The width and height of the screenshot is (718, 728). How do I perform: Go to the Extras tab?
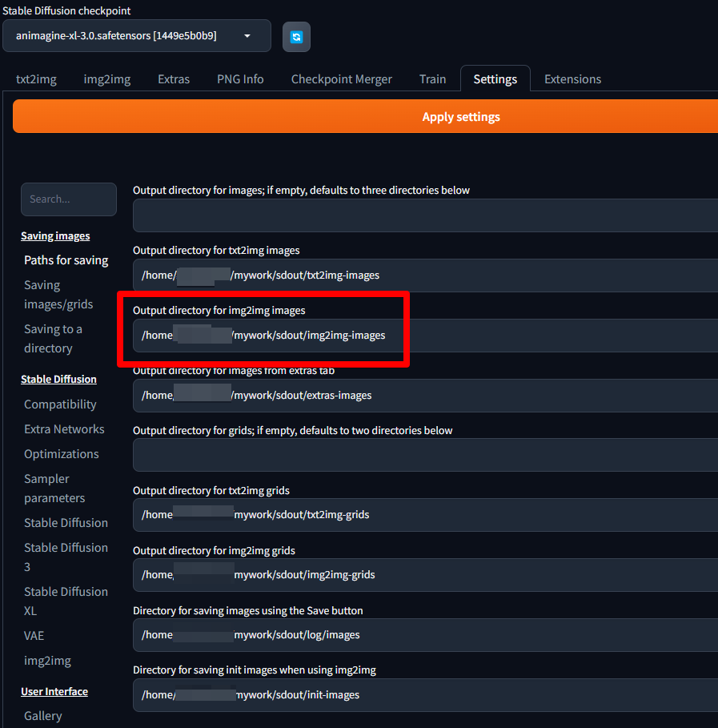174,78
